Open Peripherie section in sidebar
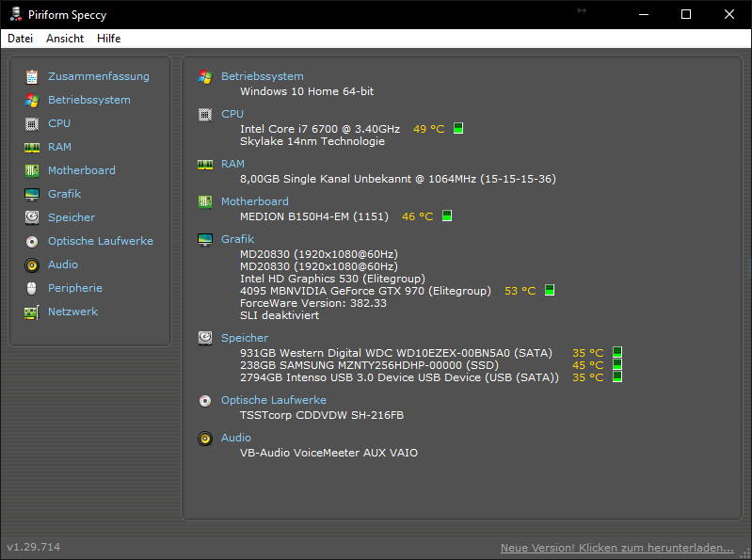 pos(75,288)
